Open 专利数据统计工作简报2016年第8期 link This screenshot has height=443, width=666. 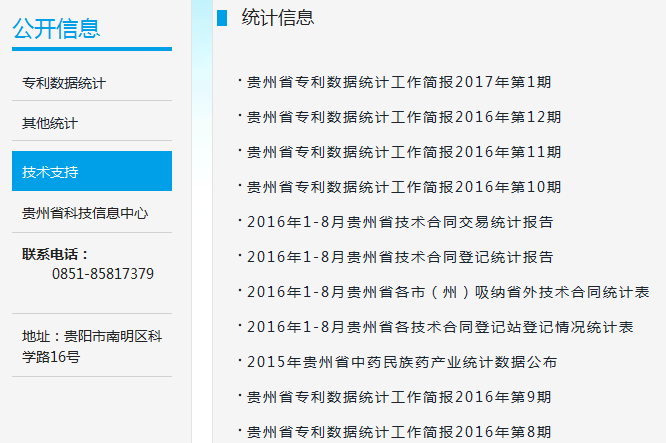pos(399,432)
